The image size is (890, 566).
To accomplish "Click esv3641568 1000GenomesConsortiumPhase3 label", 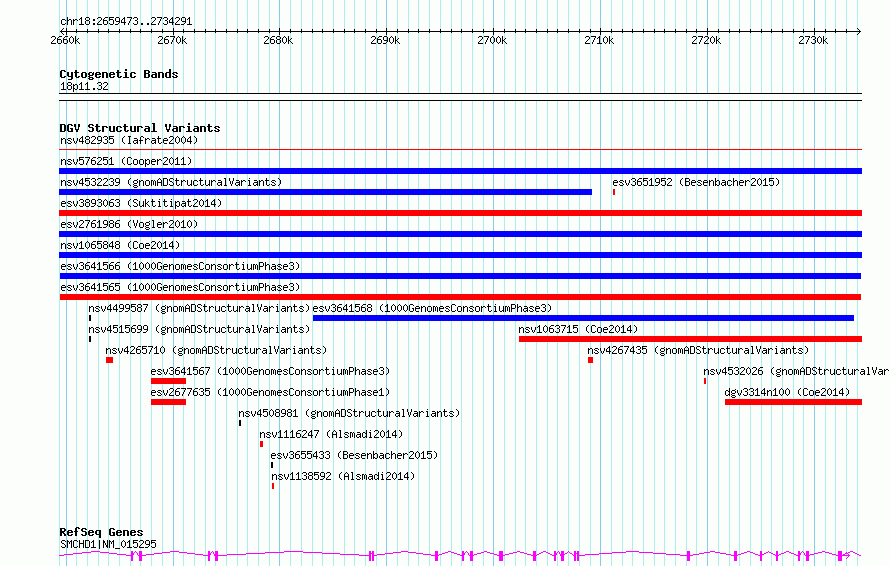I will [432, 308].
